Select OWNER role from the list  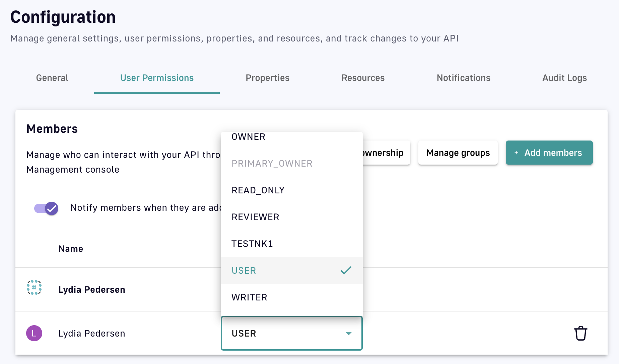pos(248,137)
